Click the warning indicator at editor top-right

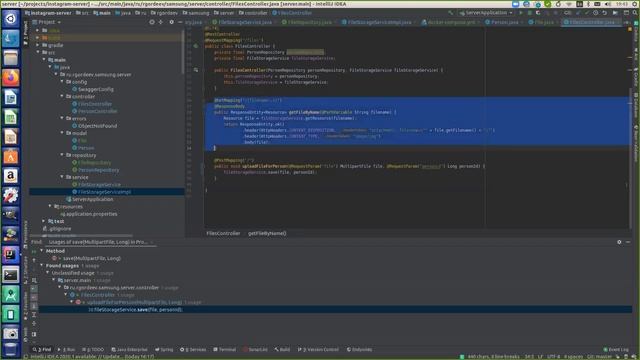coord(630,29)
